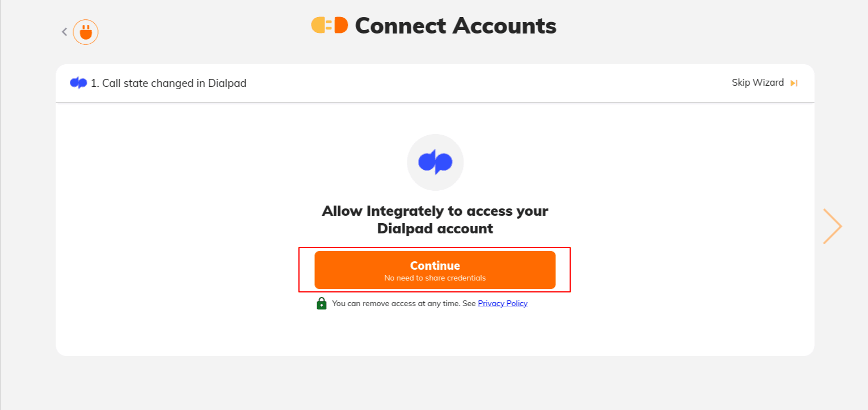Go to next step with right arrow

[832, 226]
